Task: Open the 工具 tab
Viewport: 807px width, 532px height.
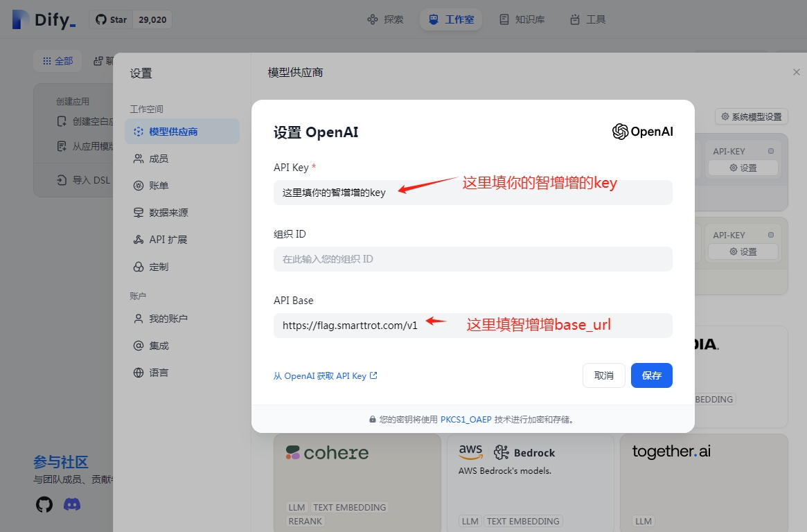Action: point(587,19)
